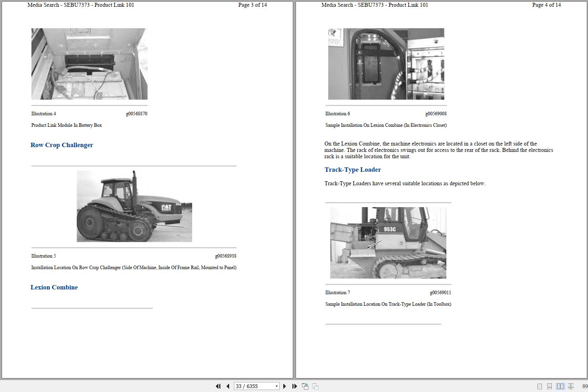This screenshot has width=588, height=392.
Task: Select the Row Crop Challenger heading link
Action: pyautogui.click(x=62, y=145)
